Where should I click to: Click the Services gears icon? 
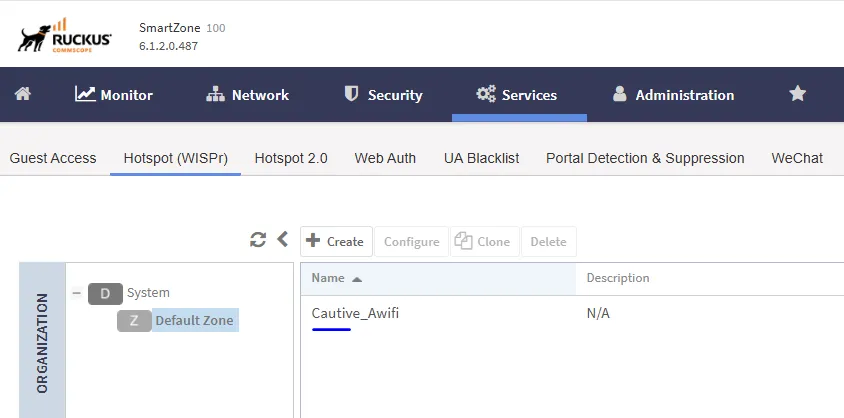tap(486, 95)
